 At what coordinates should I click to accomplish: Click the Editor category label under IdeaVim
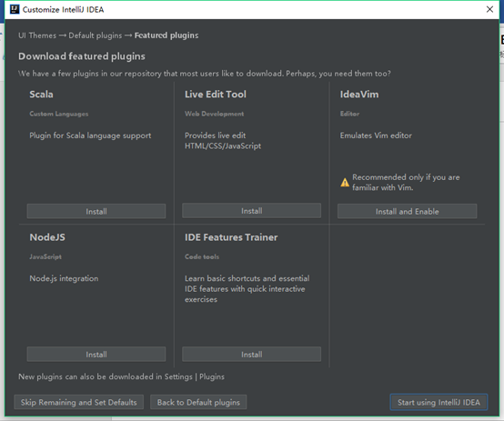[349, 114]
